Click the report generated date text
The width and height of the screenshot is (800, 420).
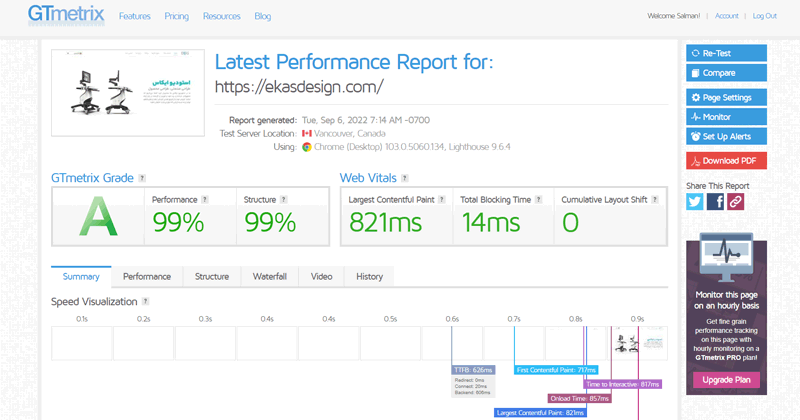point(366,120)
